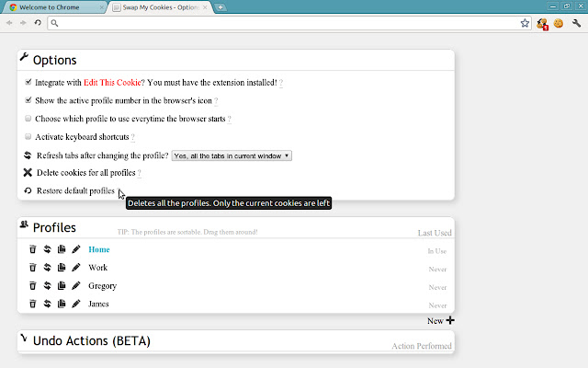Bookmark this page with the star icon
Image resolution: width=588 pixels, height=368 pixels.
pos(525,23)
